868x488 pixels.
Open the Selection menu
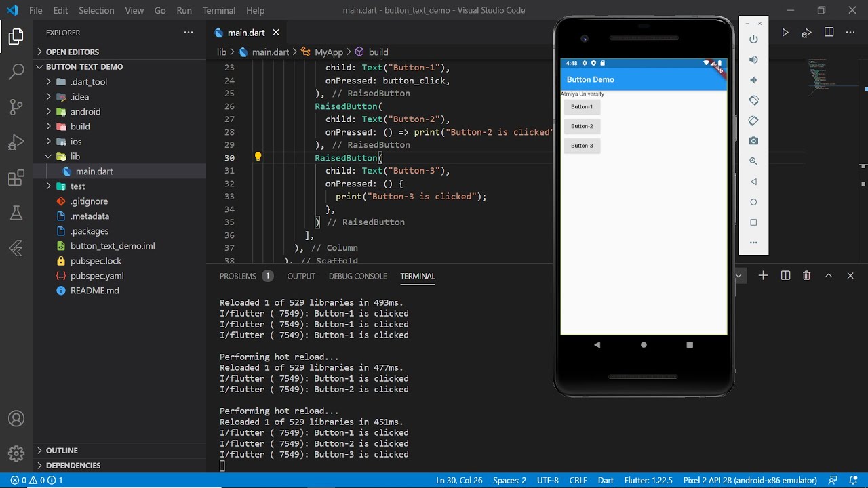(x=96, y=10)
